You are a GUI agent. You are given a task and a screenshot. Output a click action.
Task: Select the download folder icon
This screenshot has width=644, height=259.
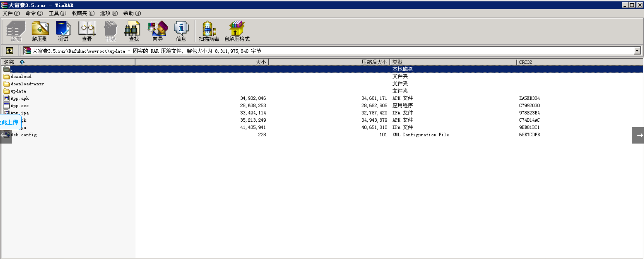7,76
